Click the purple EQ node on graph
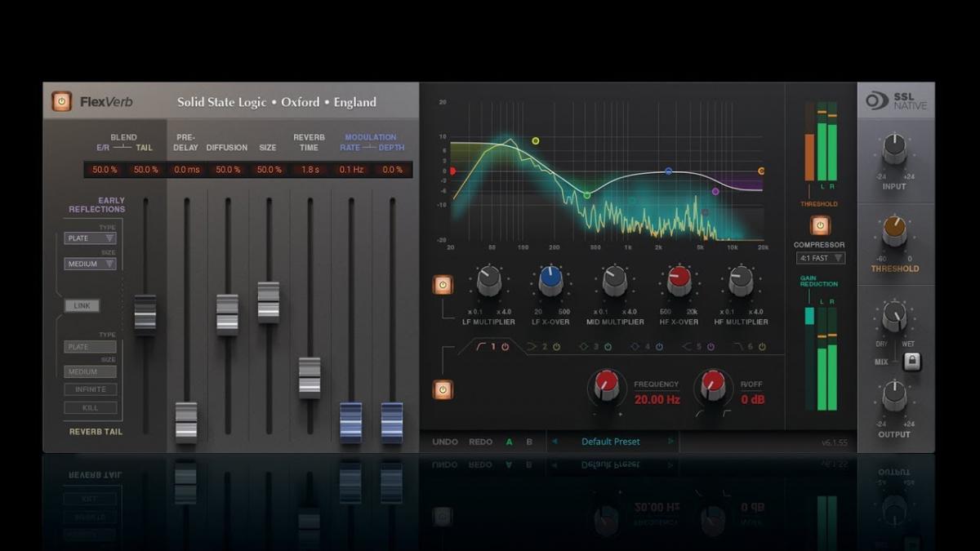The image size is (980, 551). click(x=715, y=192)
